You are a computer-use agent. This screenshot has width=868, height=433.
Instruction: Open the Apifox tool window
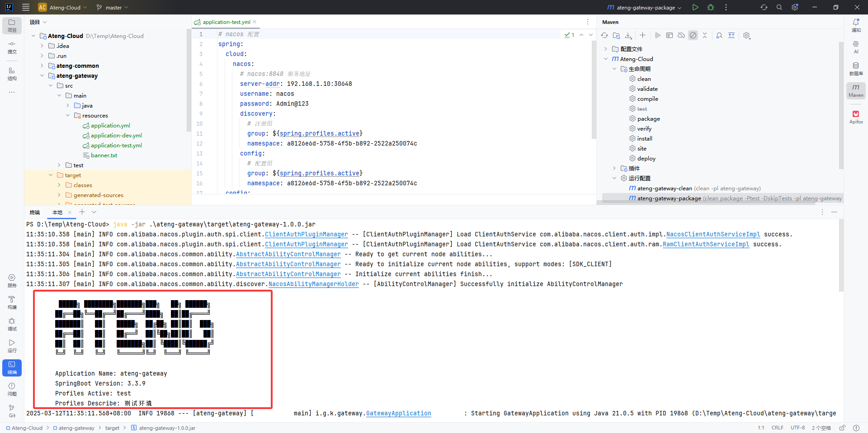[856, 117]
